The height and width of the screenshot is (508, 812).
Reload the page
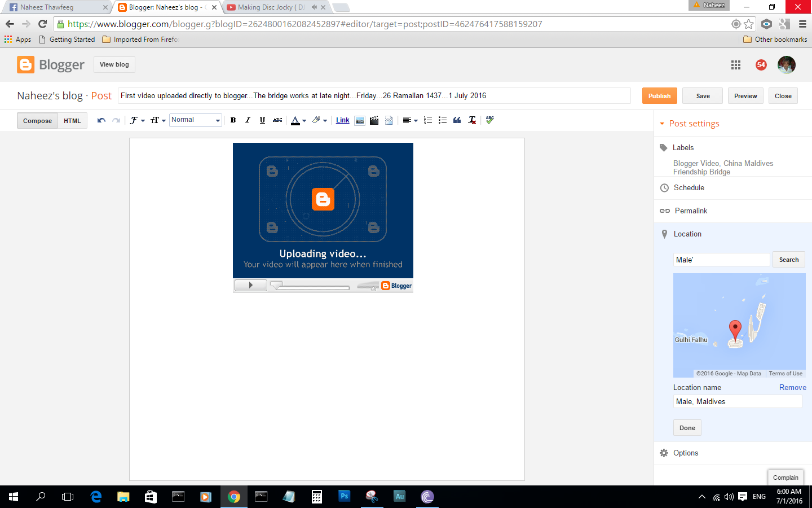click(x=42, y=24)
